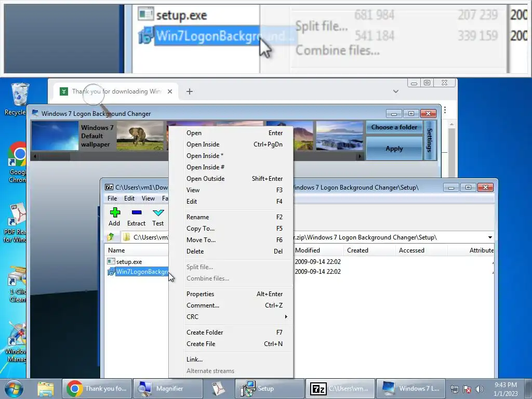Switch to Chrome taskbar item 'Thank you fo...'
The width and height of the screenshot is (532, 399).
pos(97,389)
